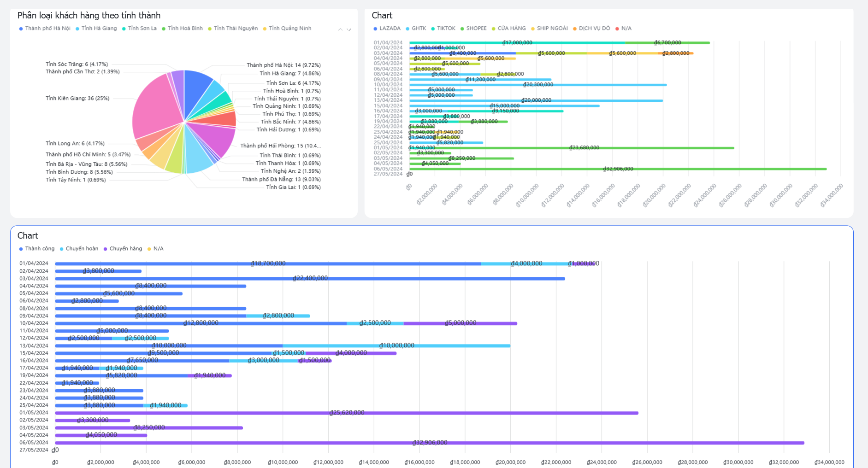Toggle CỬA HÀNG legend entry
Viewport: 868px width, 468px height.
pos(508,29)
